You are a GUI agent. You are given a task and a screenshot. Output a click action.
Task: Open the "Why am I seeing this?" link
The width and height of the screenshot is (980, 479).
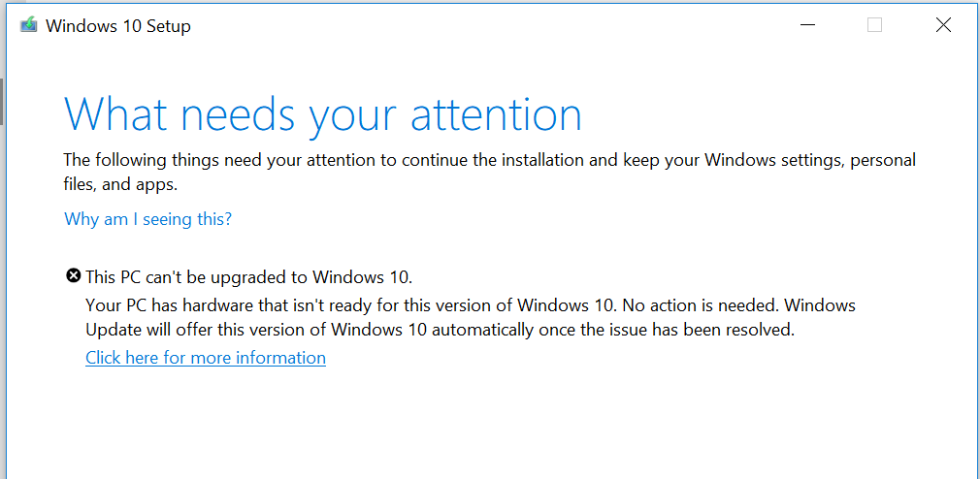coord(147,218)
